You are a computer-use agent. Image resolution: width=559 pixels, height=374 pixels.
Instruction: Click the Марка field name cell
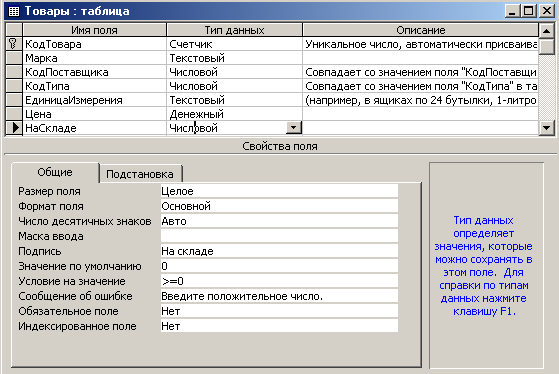coord(94,58)
